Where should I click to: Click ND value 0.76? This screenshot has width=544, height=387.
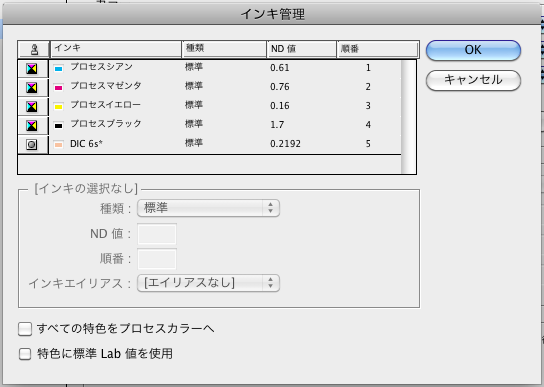click(x=280, y=87)
